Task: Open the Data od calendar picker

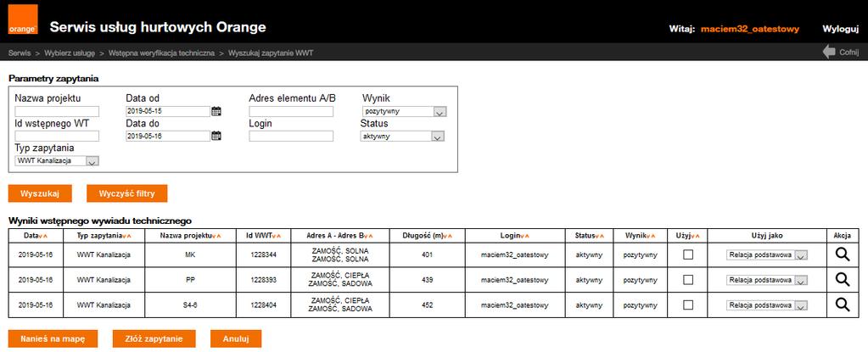Action: pos(216,111)
